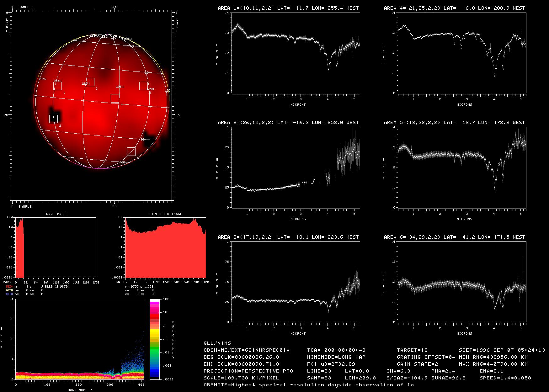Click the Area 1 box on Io

(57, 86)
